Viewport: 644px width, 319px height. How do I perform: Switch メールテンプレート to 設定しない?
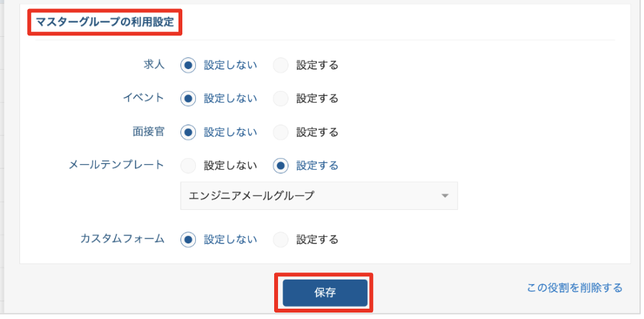tap(189, 165)
